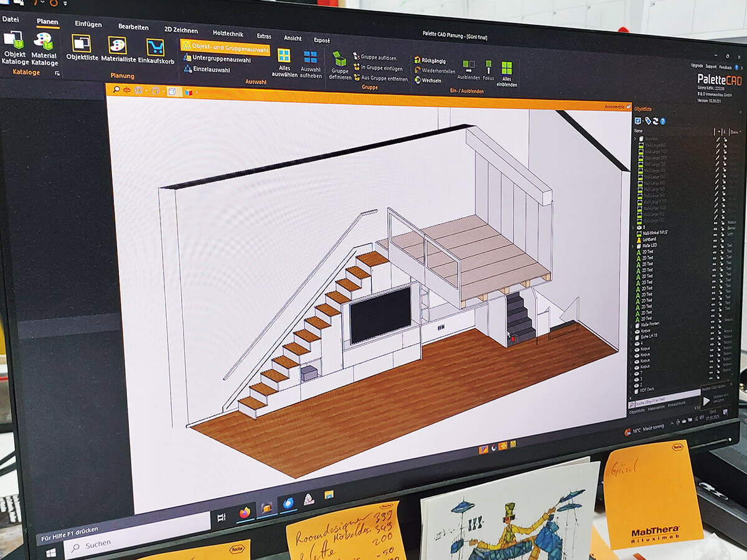Click the Feedback link at the top right

pyautogui.click(x=725, y=67)
